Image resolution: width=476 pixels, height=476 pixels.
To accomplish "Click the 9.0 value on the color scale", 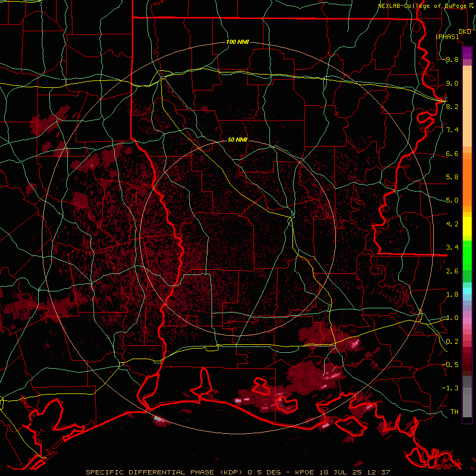I will tap(452, 83).
